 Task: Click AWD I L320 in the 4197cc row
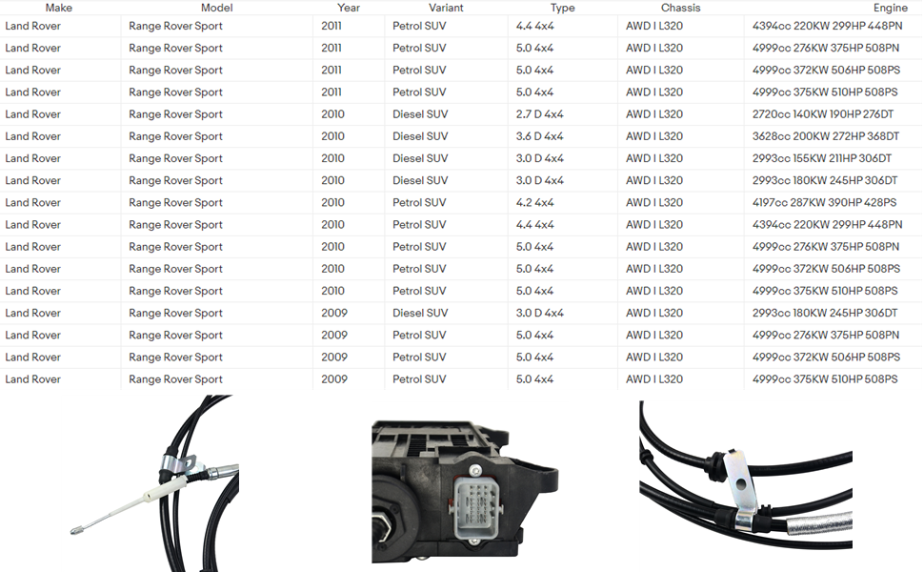click(654, 203)
